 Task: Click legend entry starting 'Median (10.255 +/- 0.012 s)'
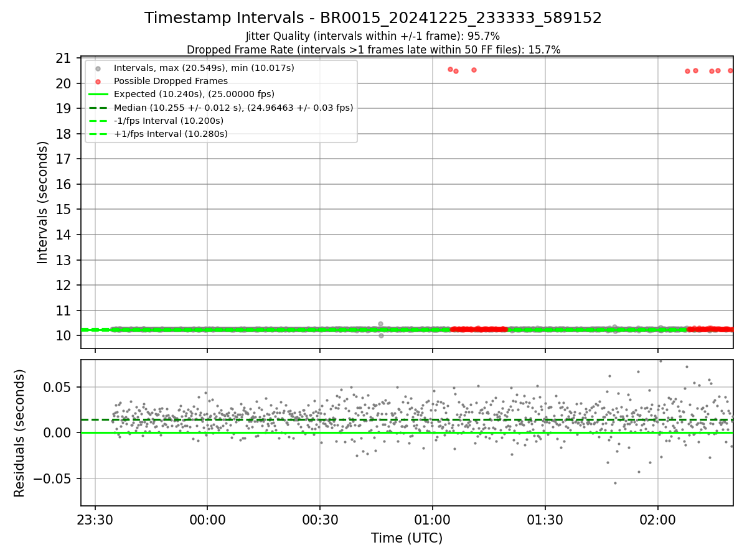pyautogui.click(x=233, y=108)
